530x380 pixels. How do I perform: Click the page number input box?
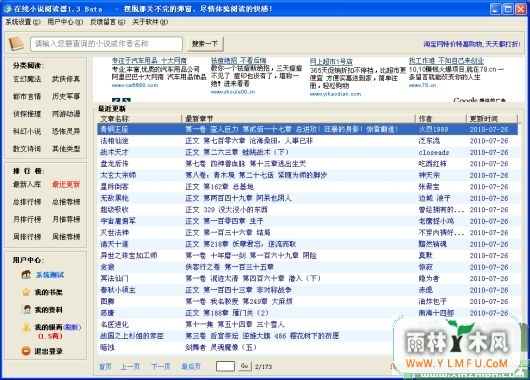point(225,366)
